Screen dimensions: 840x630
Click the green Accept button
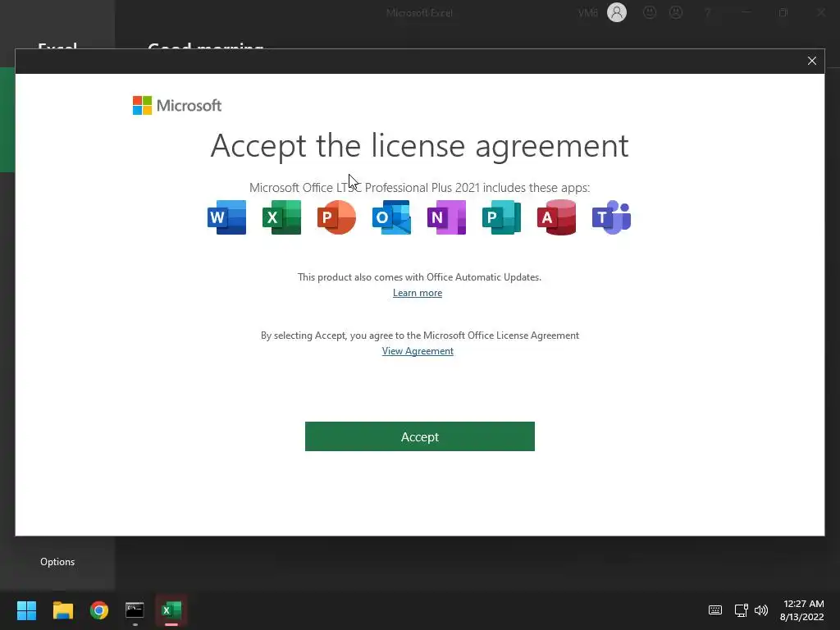pos(419,436)
